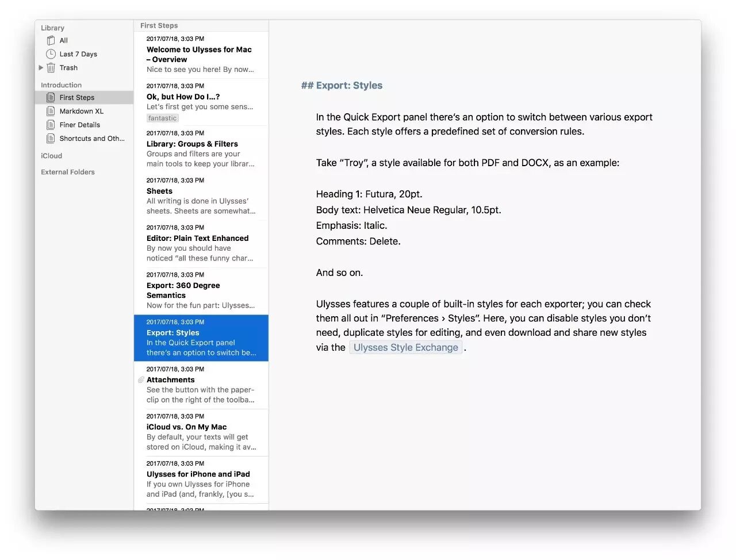The width and height of the screenshot is (736, 560).
Task: Open the Ulysses for iPhone and iPad sheet
Action: click(x=201, y=479)
